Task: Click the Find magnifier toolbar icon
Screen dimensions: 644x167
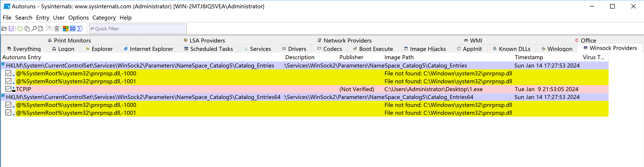Action: pos(34,29)
